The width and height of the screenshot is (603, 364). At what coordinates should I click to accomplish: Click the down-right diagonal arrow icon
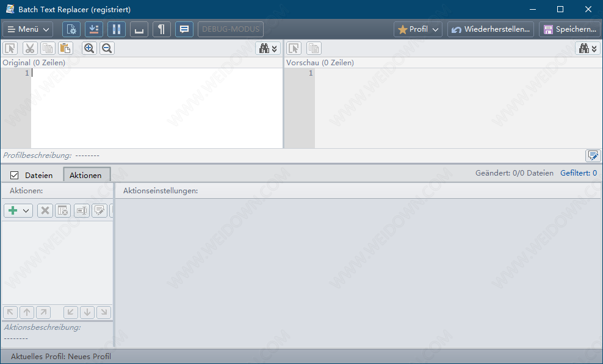pos(104,312)
